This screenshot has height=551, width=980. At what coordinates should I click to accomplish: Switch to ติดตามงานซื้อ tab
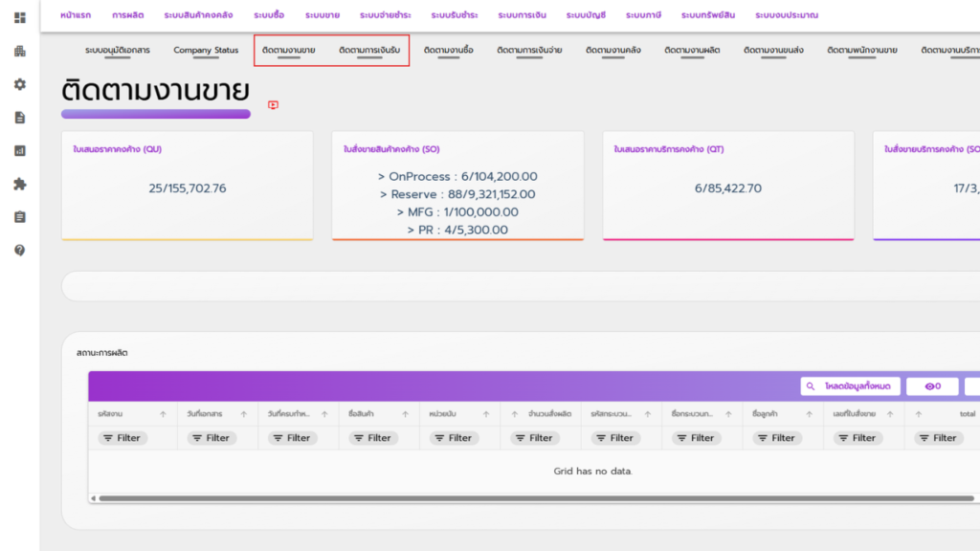coord(448,50)
